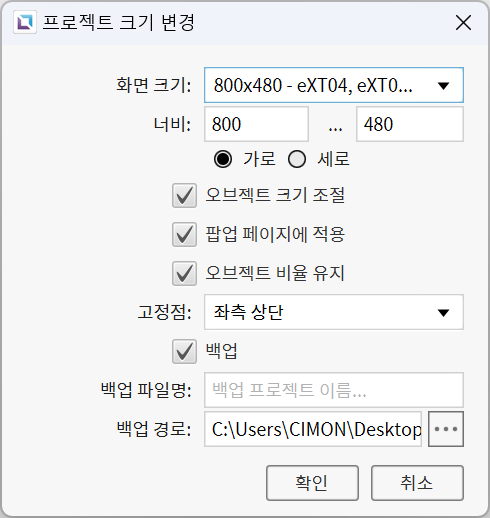490x518 pixels.
Task: Toggle the 오브젝트 비율 유지 checkbox
Action: (184, 273)
